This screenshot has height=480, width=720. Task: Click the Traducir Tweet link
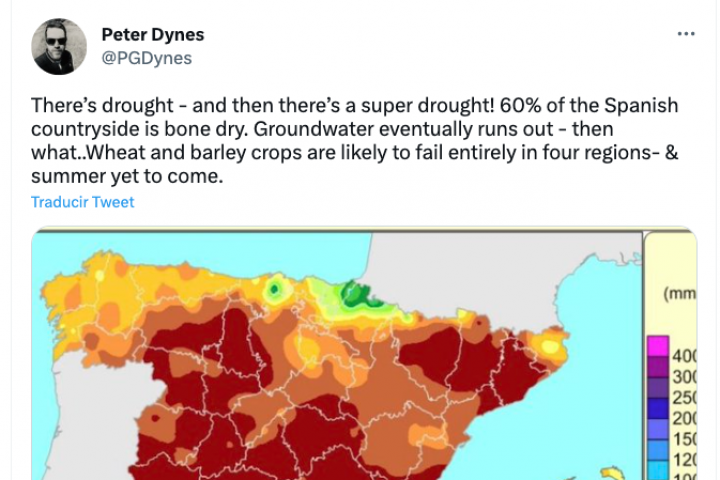tap(82, 202)
